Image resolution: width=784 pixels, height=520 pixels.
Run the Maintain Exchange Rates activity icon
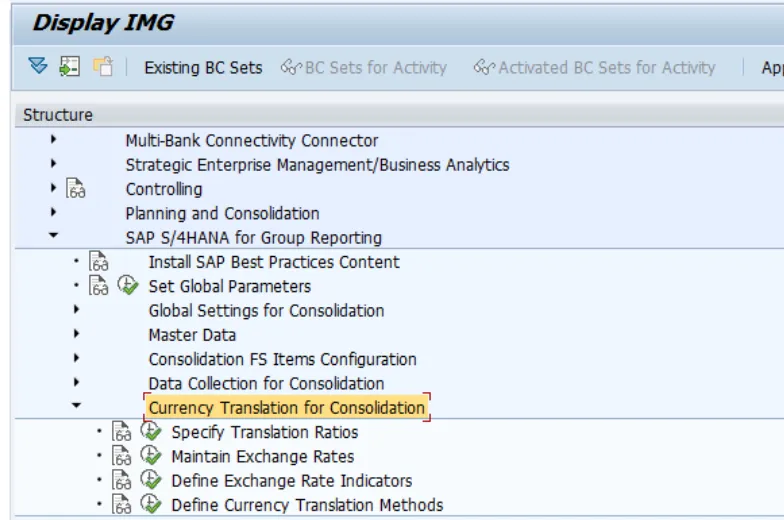click(150, 456)
